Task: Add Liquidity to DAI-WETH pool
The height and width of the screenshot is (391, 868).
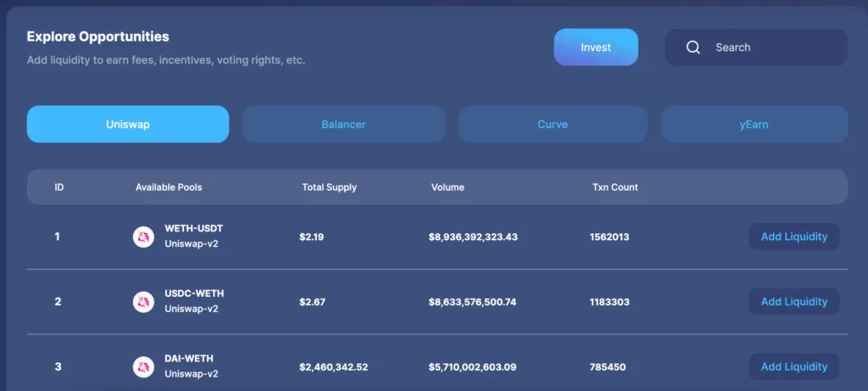Action: (793, 366)
